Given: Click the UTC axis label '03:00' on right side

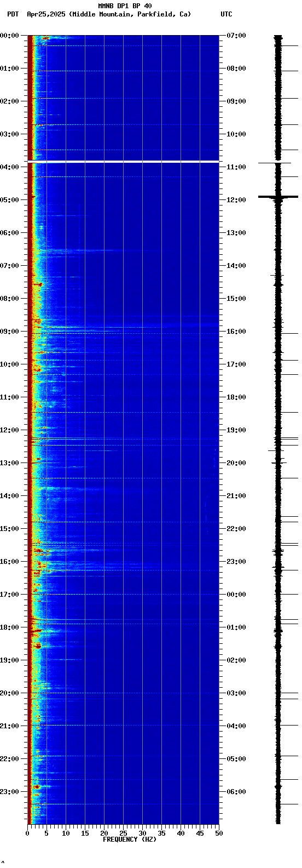Looking at the screenshot, I should pyautogui.click(x=236, y=693).
